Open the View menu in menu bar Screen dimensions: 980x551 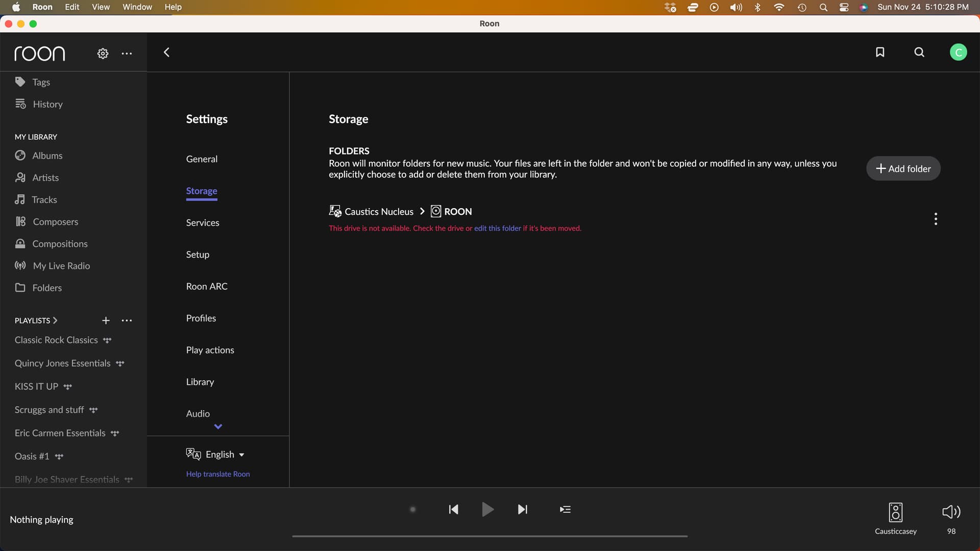(101, 7)
